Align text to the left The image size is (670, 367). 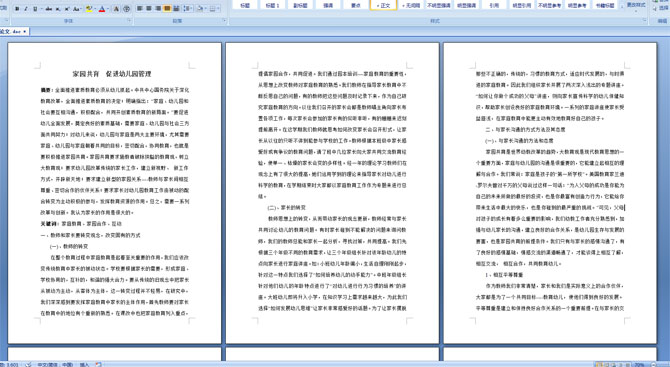click(x=139, y=8)
